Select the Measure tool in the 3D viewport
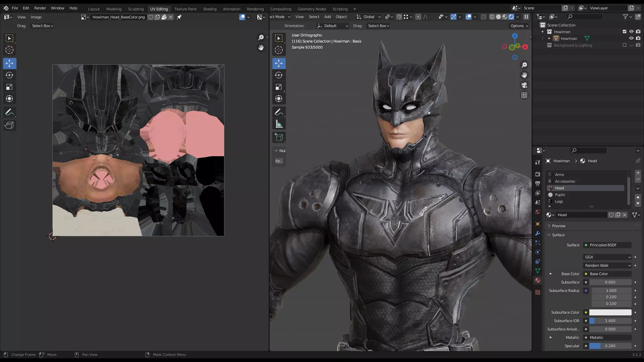This screenshot has height=362, width=644. (x=279, y=124)
